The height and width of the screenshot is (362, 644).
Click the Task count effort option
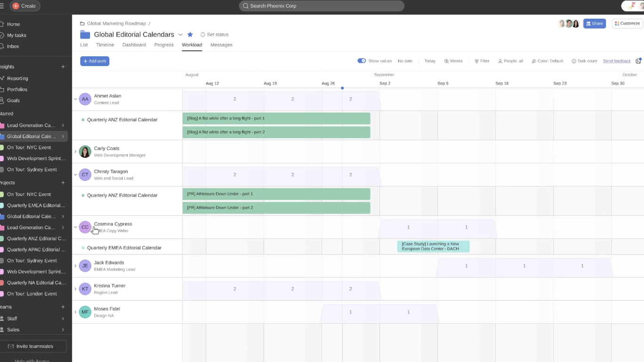(584, 61)
